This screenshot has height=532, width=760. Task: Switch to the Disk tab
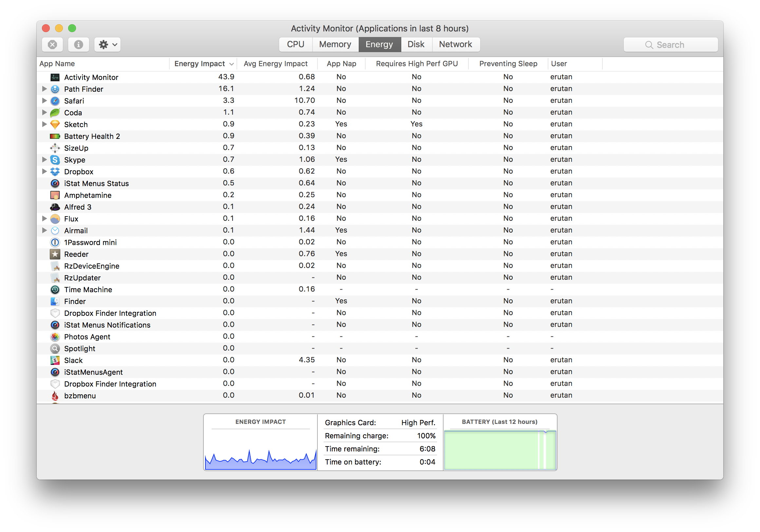416,44
